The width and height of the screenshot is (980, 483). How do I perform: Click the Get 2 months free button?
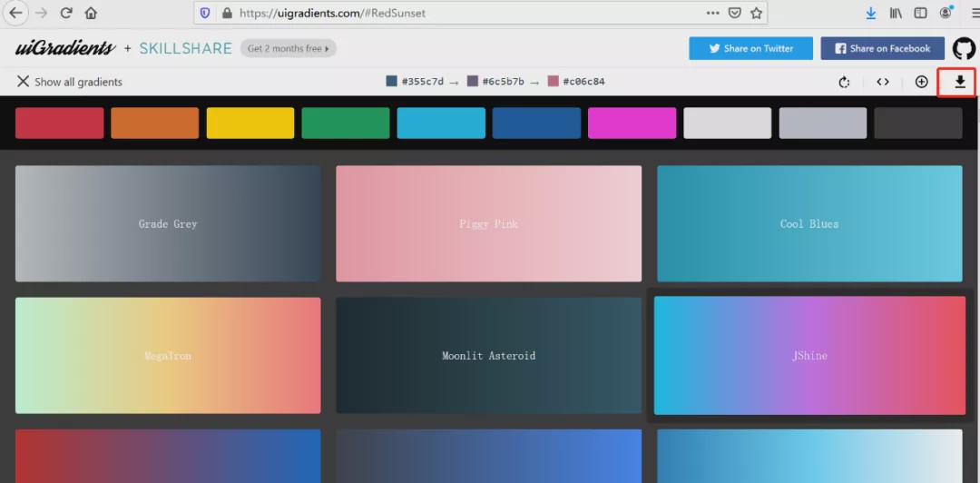(289, 48)
